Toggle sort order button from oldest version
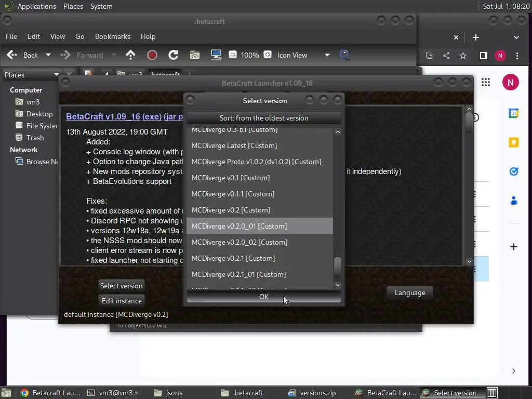The image size is (532, 399). (263, 118)
